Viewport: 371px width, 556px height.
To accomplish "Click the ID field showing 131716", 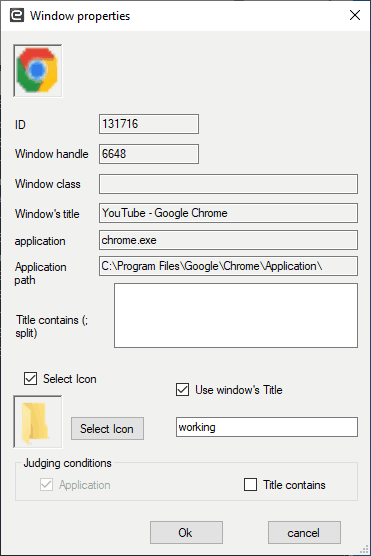I will coord(149,124).
